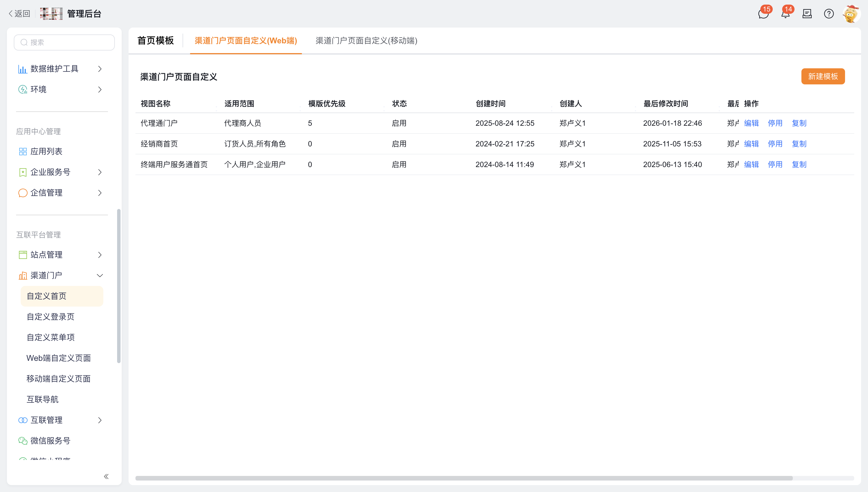868x492 pixels.
Task: Click the horizontal table scrollbar
Action: pyautogui.click(x=464, y=478)
